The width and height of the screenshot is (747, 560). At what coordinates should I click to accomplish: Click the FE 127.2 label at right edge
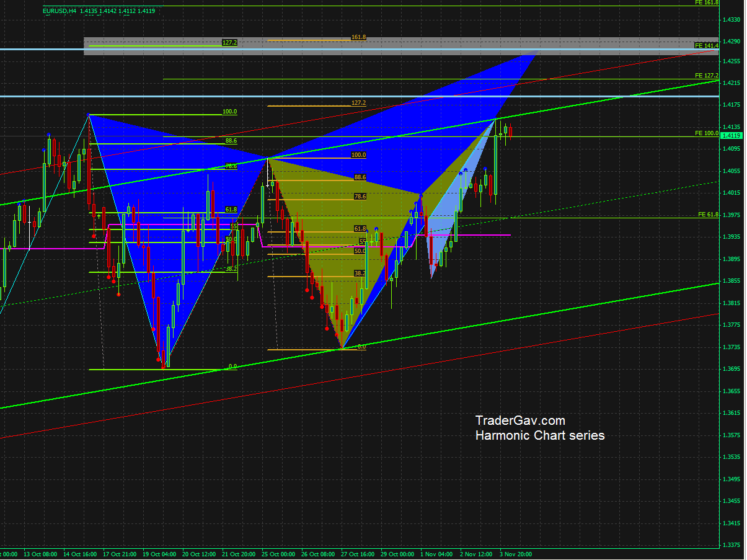coord(706,76)
